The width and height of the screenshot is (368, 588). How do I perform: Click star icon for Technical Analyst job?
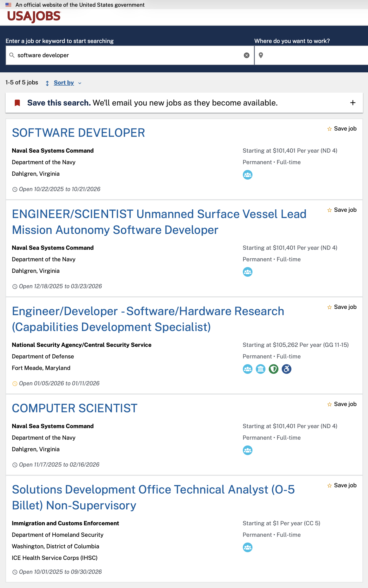point(330,485)
